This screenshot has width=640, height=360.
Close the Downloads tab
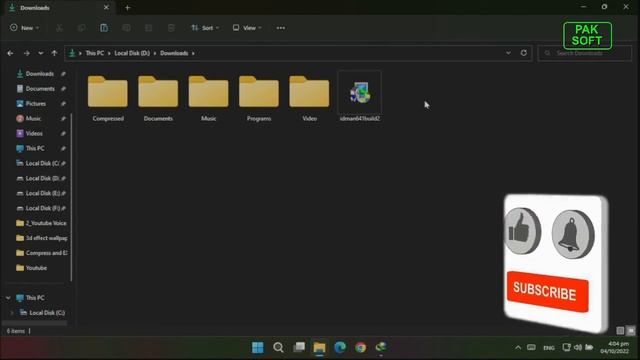(106, 8)
